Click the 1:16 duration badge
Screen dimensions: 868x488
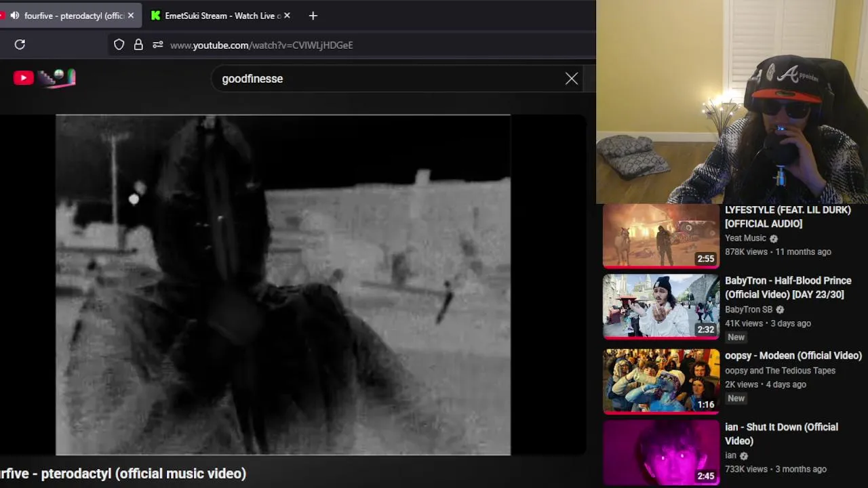click(705, 405)
